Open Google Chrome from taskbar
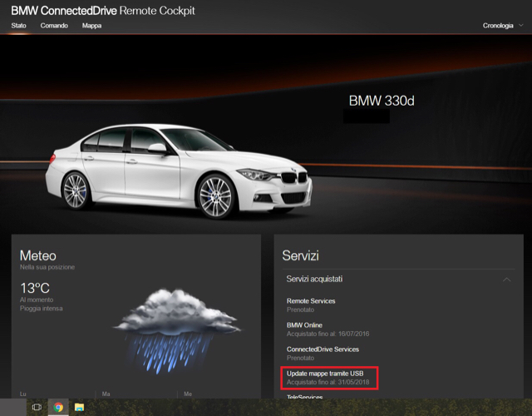 pyautogui.click(x=58, y=407)
